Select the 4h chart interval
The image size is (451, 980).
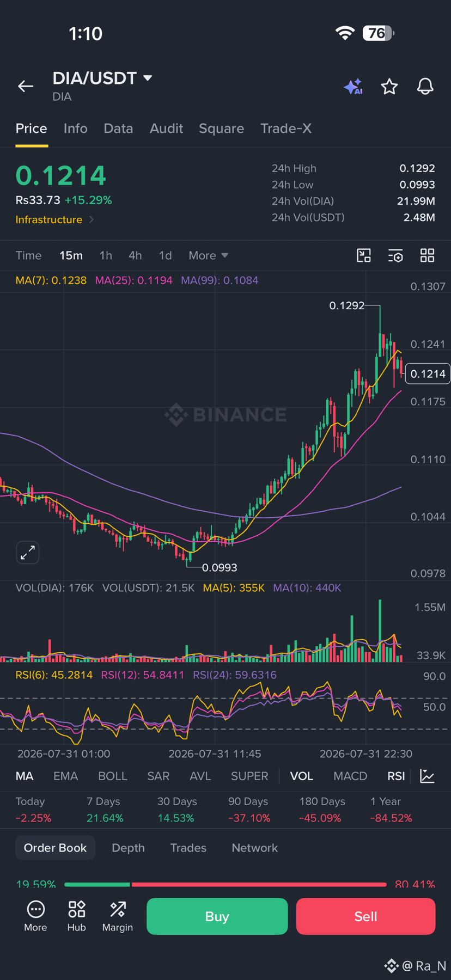[x=135, y=255]
